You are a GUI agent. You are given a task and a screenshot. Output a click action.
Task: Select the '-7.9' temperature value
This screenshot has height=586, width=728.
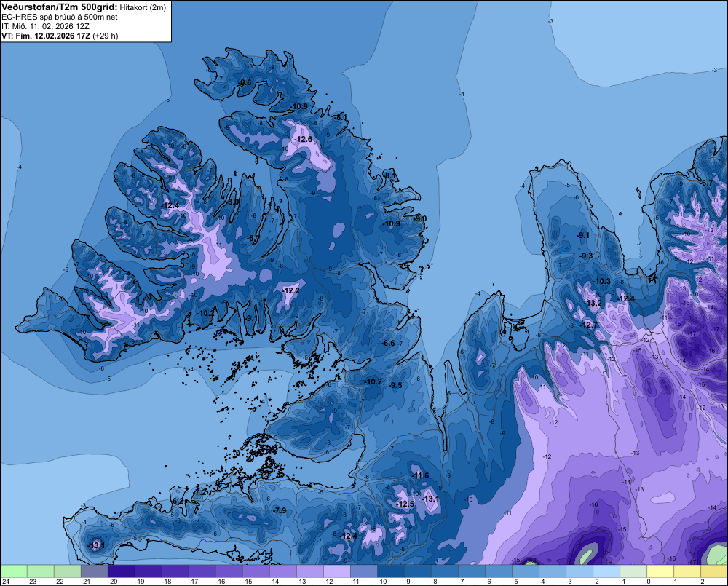point(280,510)
